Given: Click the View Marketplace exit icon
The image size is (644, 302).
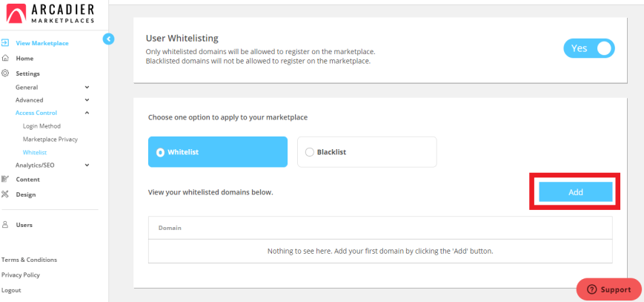Looking at the screenshot, I should pos(5,43).
